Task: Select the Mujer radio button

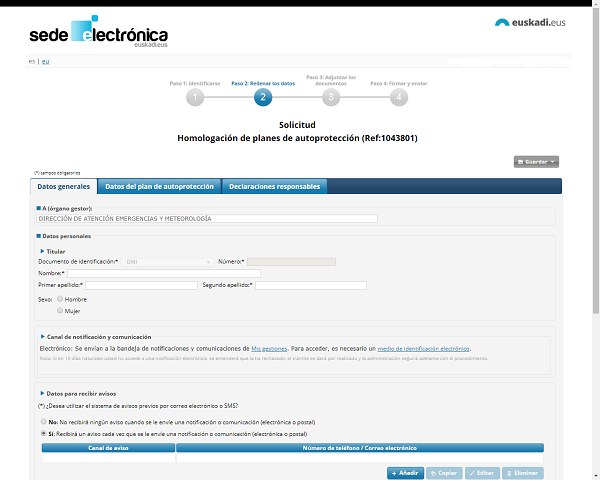Action: click(60, 311)
